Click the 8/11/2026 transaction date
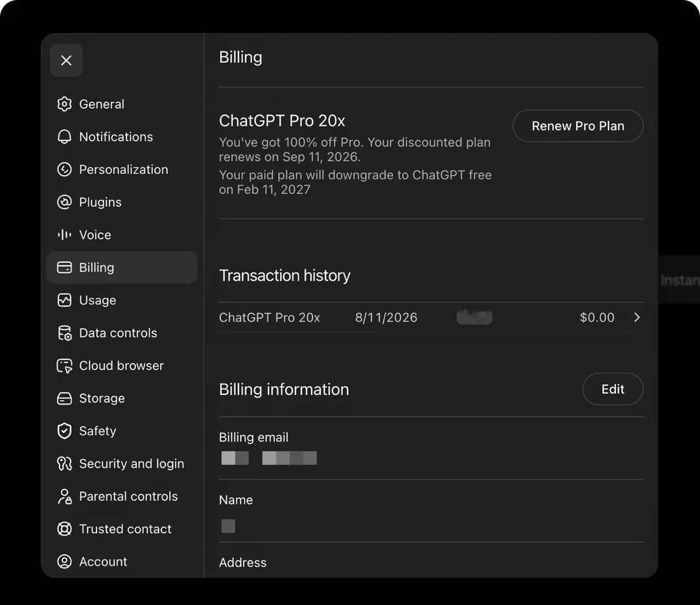Viewport: 700px width, 605px height. point(386,318)
